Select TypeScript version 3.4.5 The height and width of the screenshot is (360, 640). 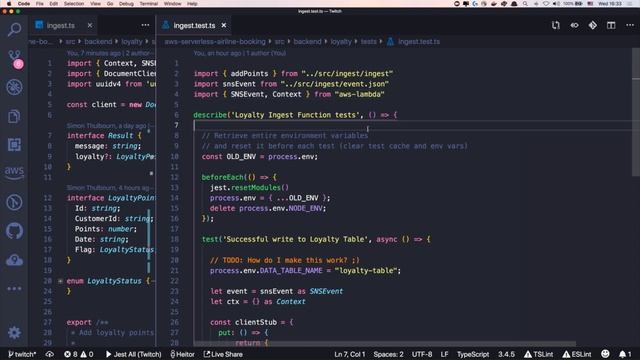click(x=506, y=354)
